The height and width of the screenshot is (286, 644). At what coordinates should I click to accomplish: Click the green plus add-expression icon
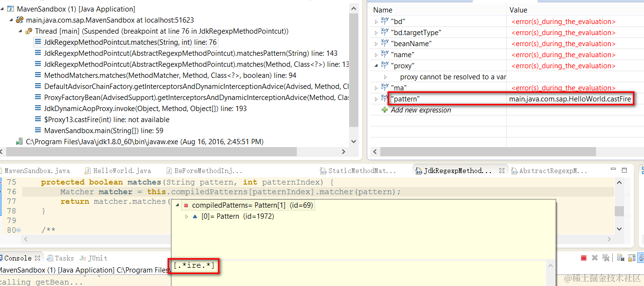pyautogui.click(x=384, y=110)
